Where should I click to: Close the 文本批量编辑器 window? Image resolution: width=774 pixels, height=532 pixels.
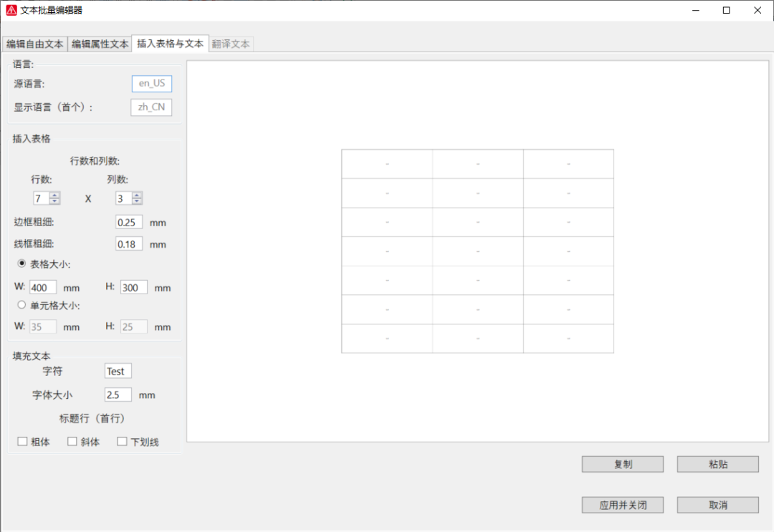758,10
